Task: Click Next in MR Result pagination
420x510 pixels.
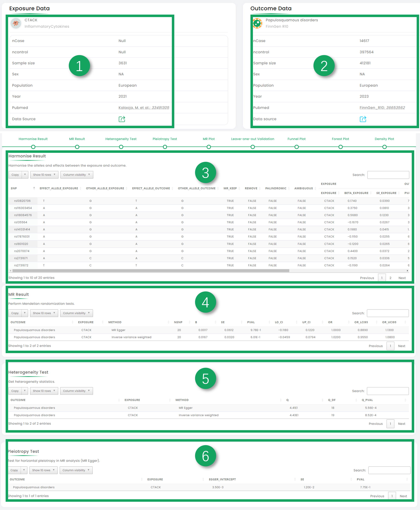Action: (x=401, y=346)
